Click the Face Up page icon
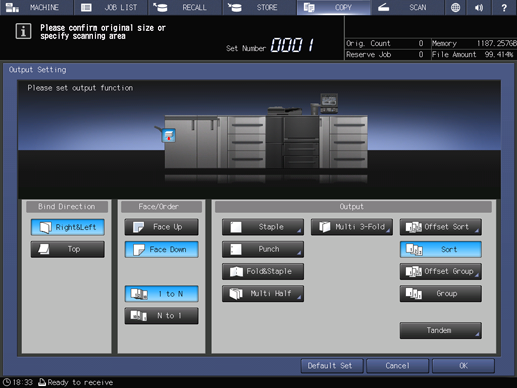Screen dimensions: 517x388 pos(138,227)
